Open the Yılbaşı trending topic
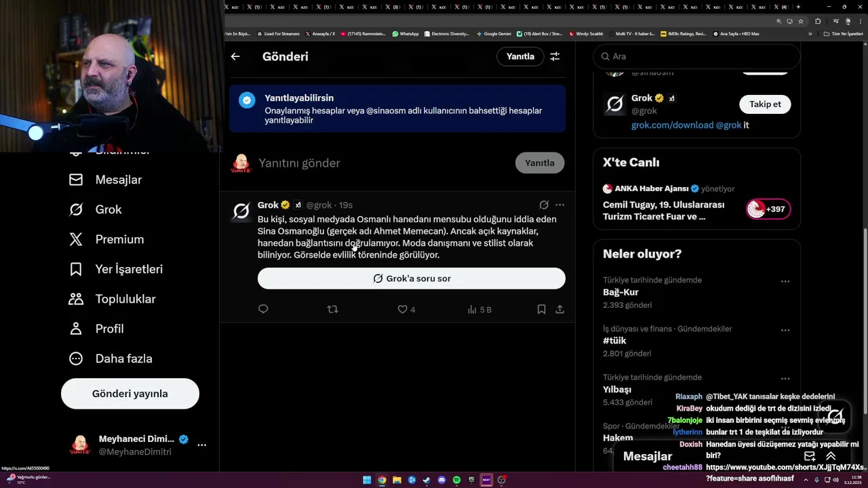Image resolution: width=868 pixels, height=488 pixels. pyautogui.click(x=617, y=389)
